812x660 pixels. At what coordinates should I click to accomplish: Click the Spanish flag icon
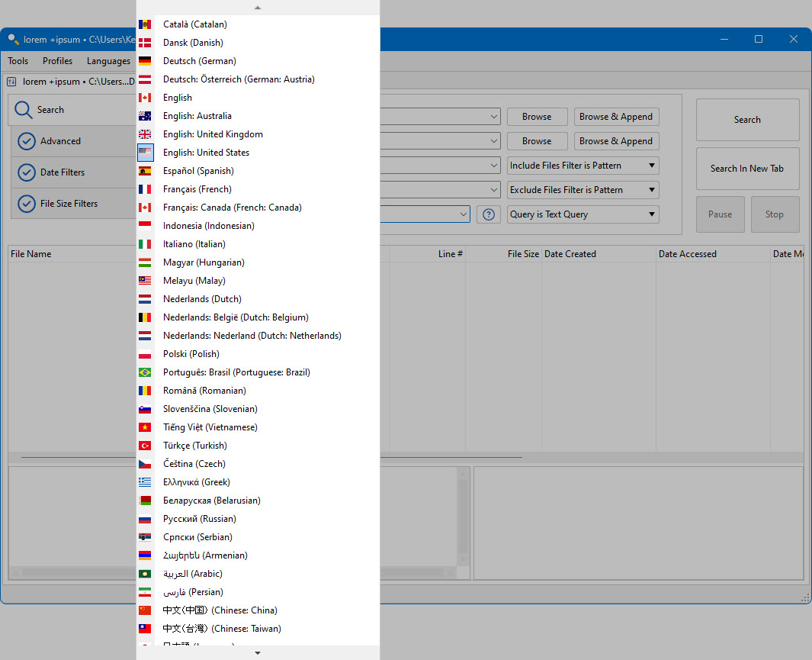145,171
